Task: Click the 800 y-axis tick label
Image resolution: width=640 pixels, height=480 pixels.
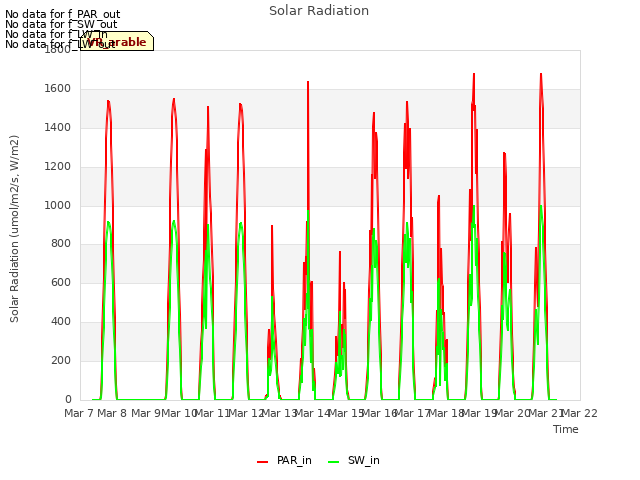Action: coord(61,244)
